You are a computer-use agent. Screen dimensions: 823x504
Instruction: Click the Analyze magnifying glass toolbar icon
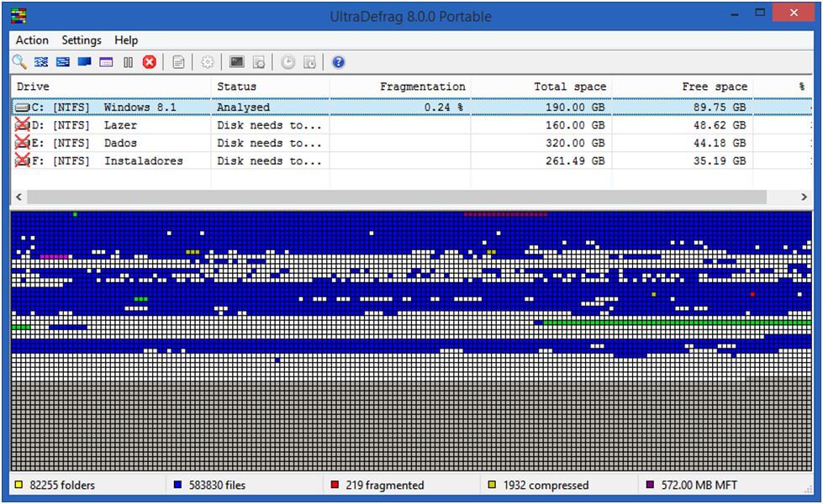point(19,62)
